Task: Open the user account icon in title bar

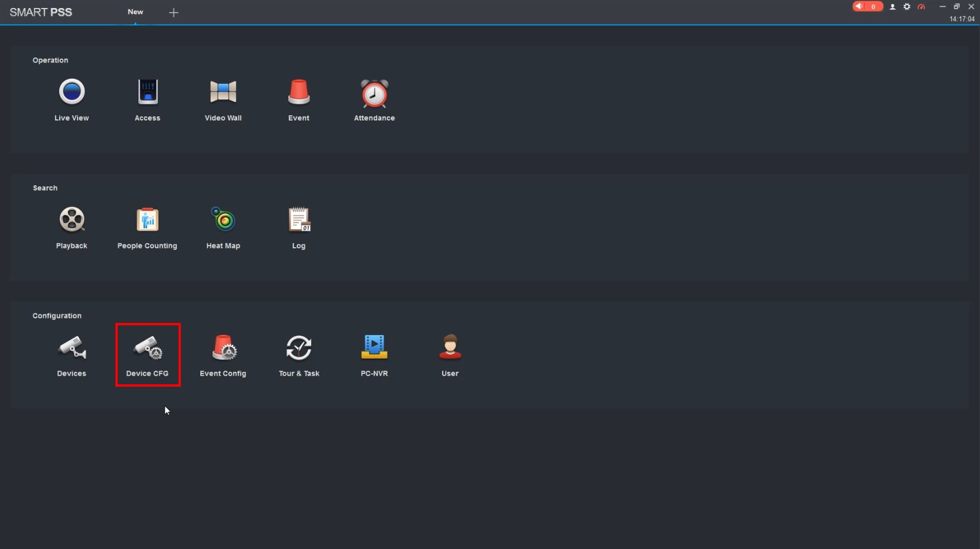Action: pos(892,7)
